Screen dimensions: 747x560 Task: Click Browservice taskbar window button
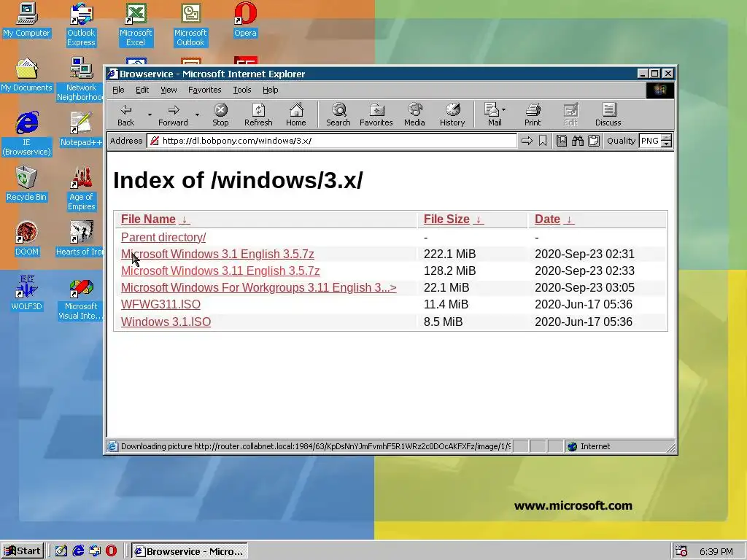189,551
